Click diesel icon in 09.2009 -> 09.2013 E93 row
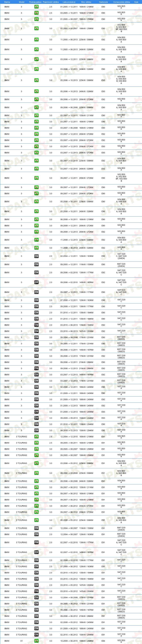Viewport: 142px width, 644px height. 36,418
